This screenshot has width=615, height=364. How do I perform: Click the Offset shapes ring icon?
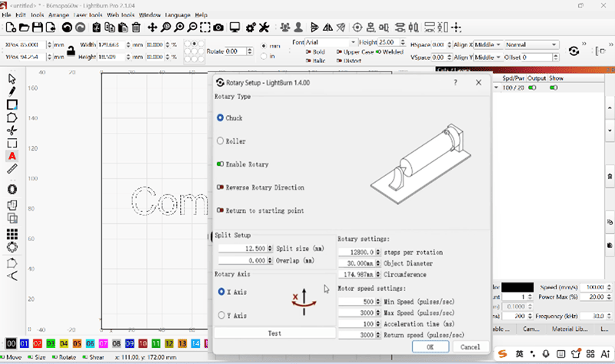click(12, 189)
